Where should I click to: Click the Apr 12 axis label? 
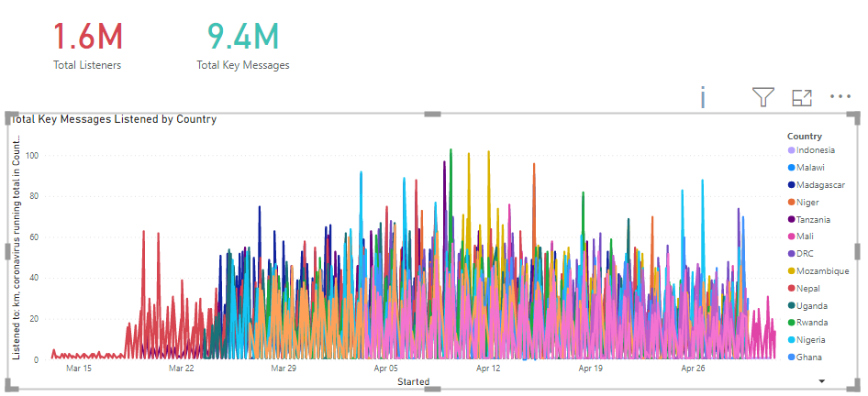coord(488,368)
